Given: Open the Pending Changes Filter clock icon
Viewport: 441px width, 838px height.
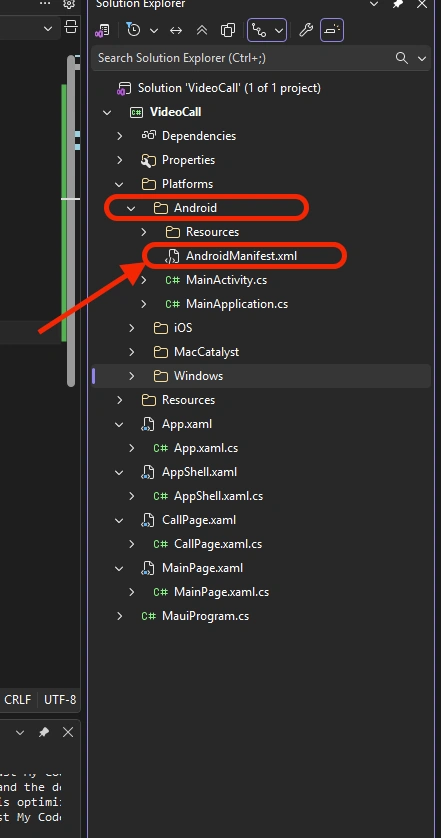Looking at the screenshot, I should tap(133, 30).
